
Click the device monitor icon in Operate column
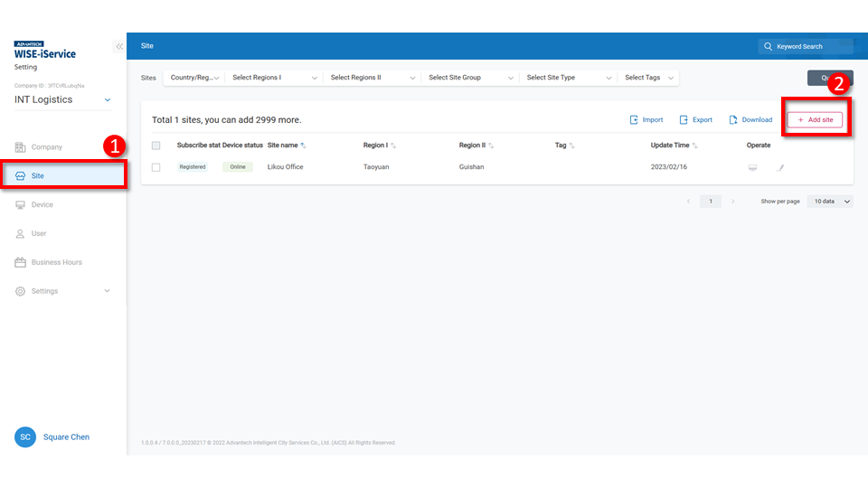tap(751, 167)
